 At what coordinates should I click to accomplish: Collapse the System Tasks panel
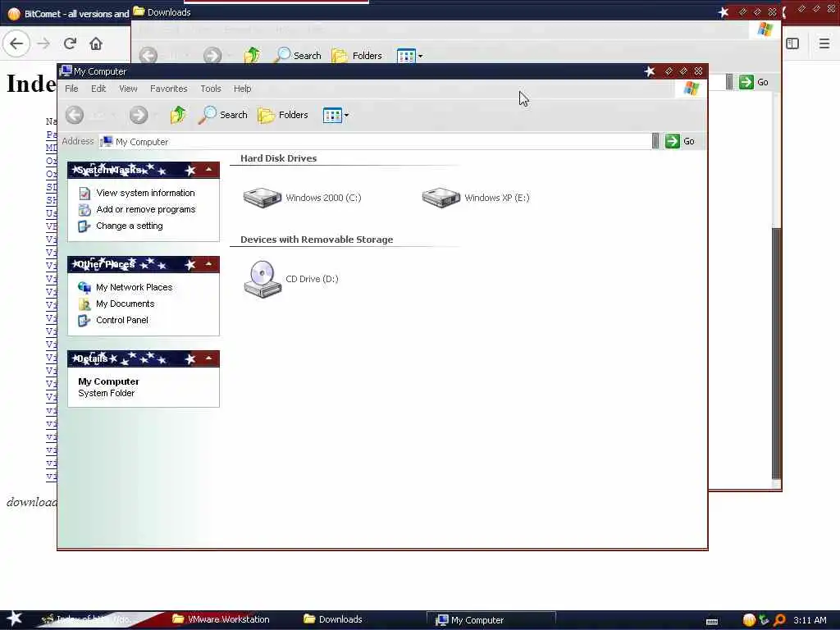click(209, 170)
